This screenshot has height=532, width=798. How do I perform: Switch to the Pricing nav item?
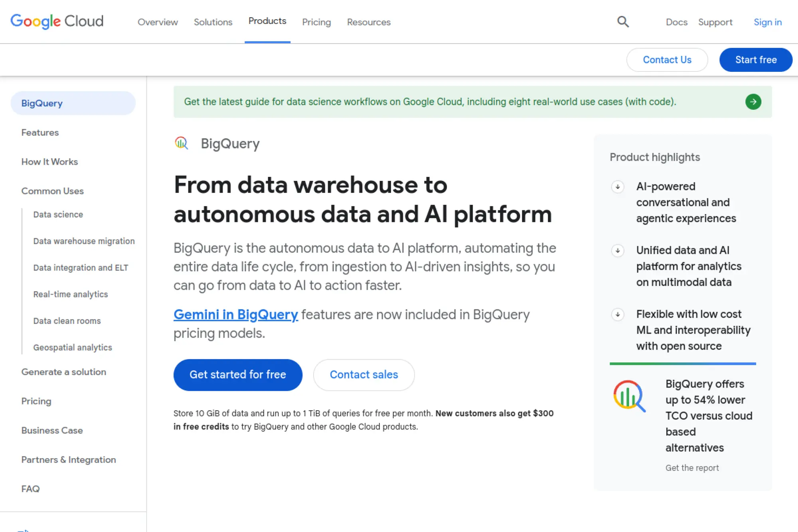[x=316, y=22]
